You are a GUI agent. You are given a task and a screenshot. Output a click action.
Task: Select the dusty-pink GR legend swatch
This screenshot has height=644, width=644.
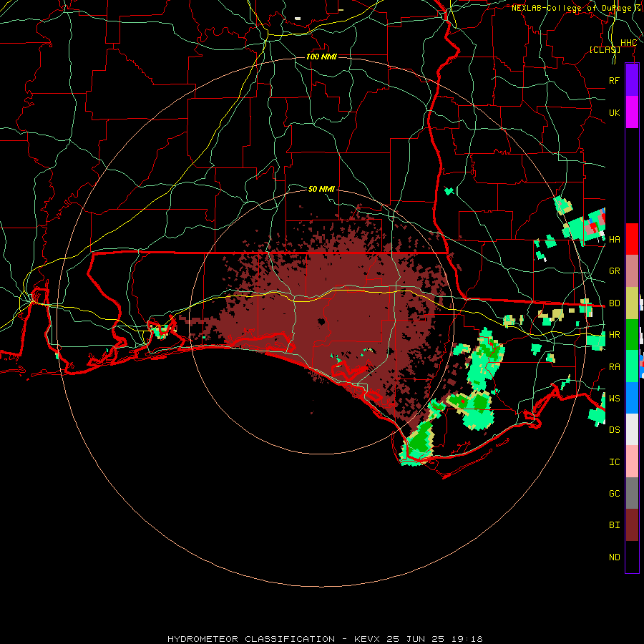coord(632,270)
